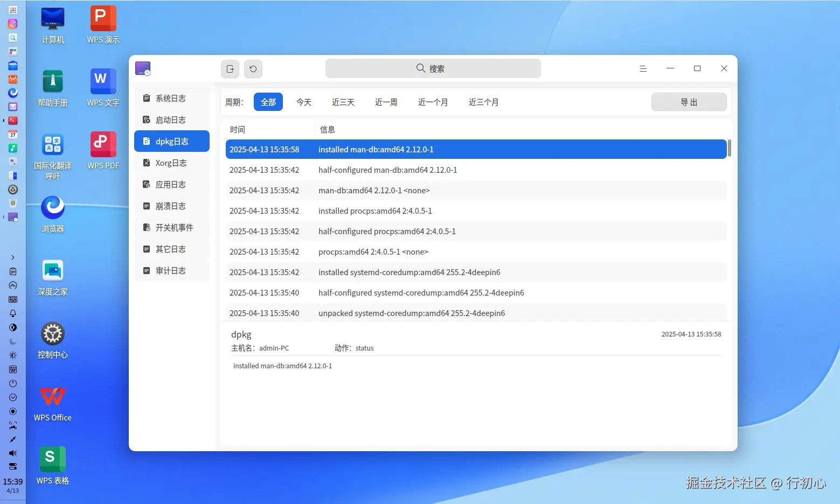The width and height of the screenshot is (840, 504).
Task: Click the dock power button icon
Action: [13, 383]
